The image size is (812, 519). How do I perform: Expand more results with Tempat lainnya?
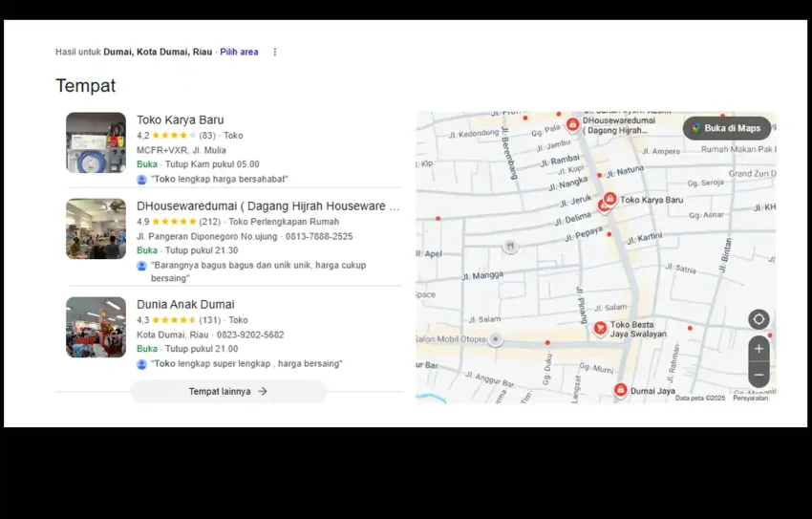(228, 391)
